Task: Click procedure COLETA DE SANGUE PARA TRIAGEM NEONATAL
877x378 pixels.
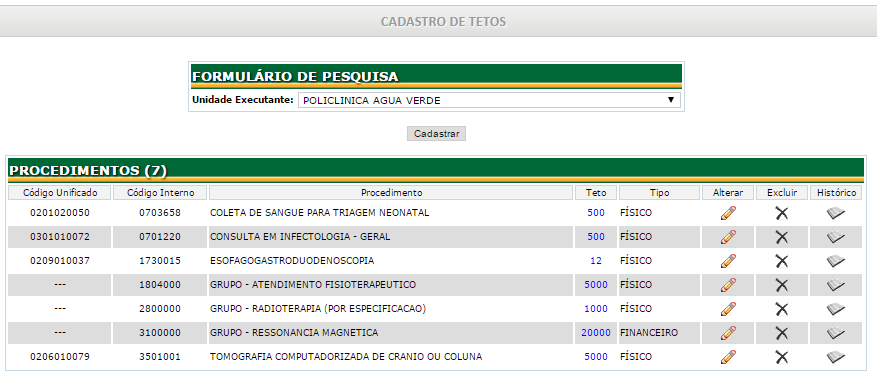Action: (x=319, y=213)
